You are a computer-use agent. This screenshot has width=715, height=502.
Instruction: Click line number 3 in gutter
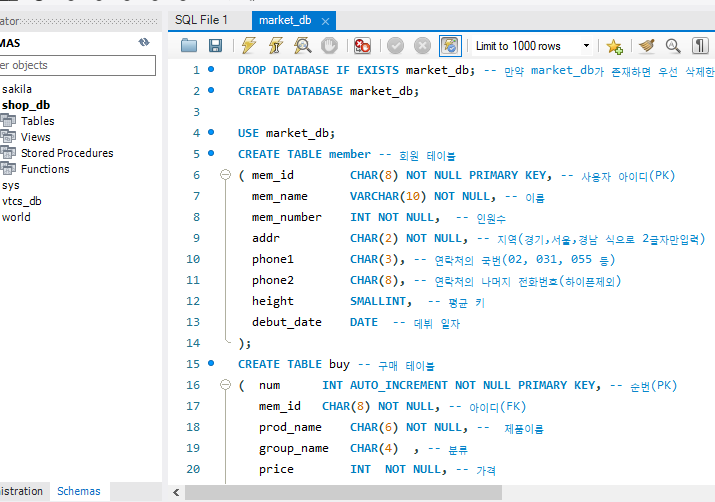click(196, 112)
